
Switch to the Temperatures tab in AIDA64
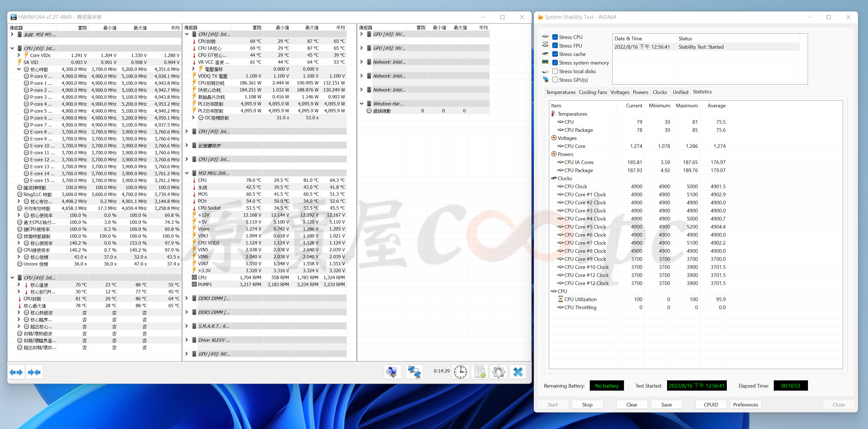(561, 92)
